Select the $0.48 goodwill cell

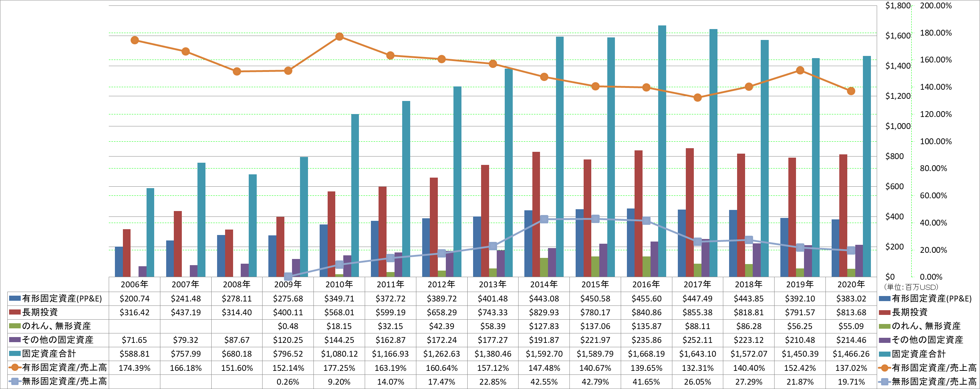(x=288, y=326)
